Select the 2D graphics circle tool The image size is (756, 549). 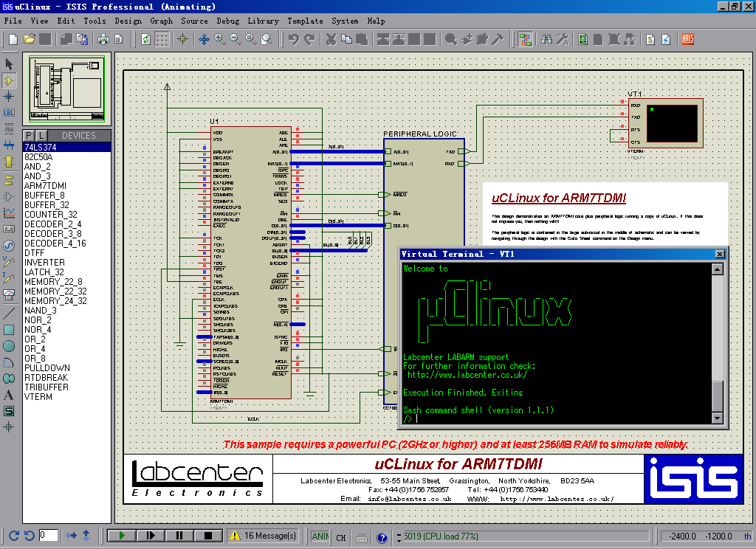[9, 345]
